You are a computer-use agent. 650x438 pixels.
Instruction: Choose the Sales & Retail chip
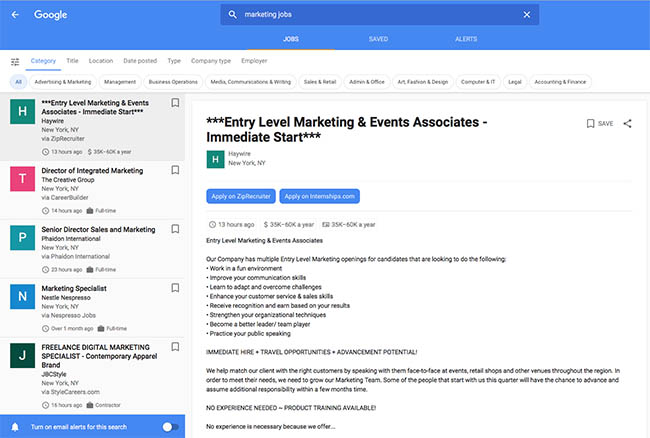coord(320,82)
